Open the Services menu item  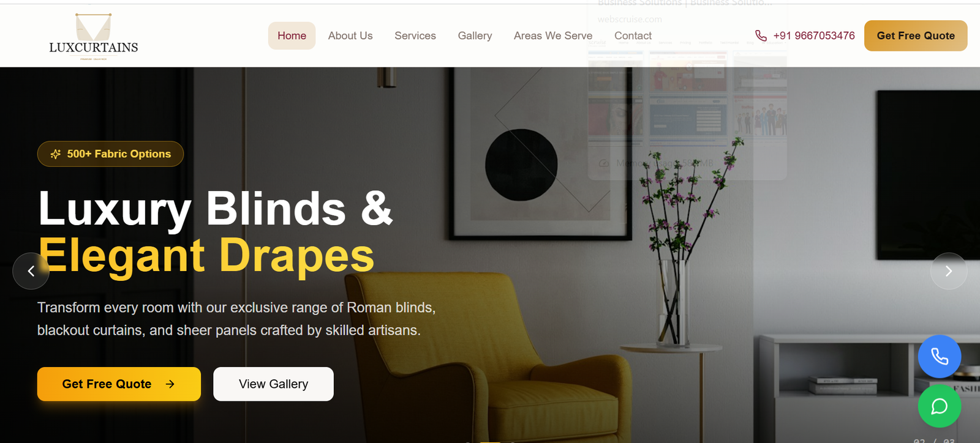(x=415, y=36)
